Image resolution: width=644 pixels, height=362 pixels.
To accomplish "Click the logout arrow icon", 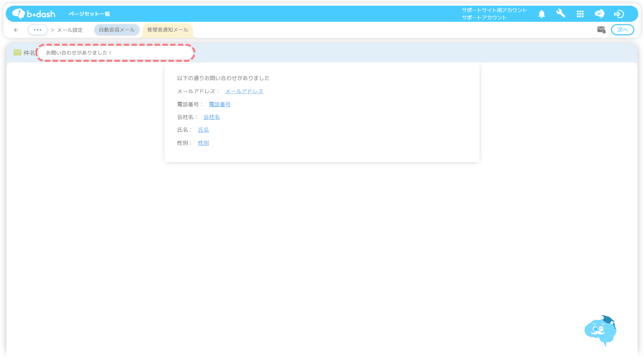I will tap(619, 14).
